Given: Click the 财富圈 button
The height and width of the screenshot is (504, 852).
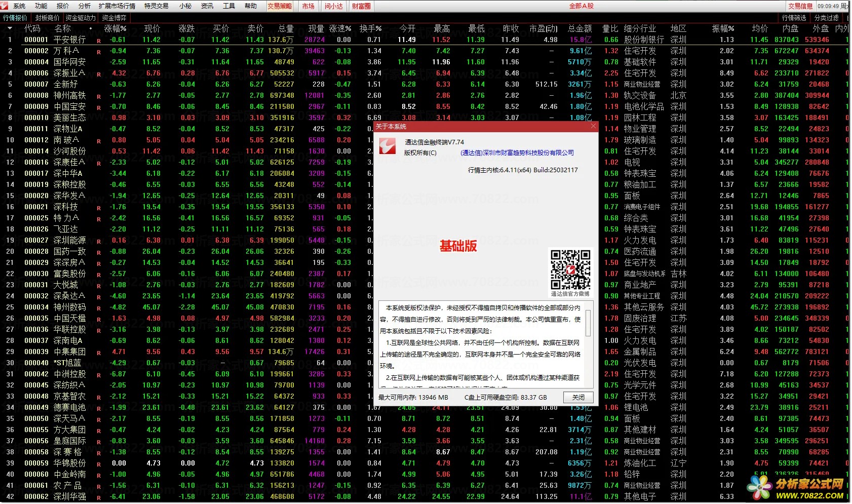Looking at the screenshot, I should (x=361, y=6).
